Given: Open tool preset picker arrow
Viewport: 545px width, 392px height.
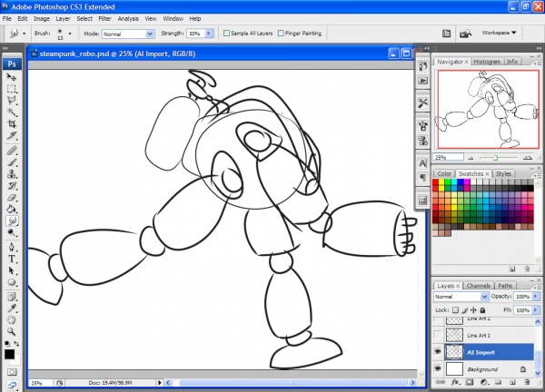Looking at the screenshot, I should coord(24,34).
